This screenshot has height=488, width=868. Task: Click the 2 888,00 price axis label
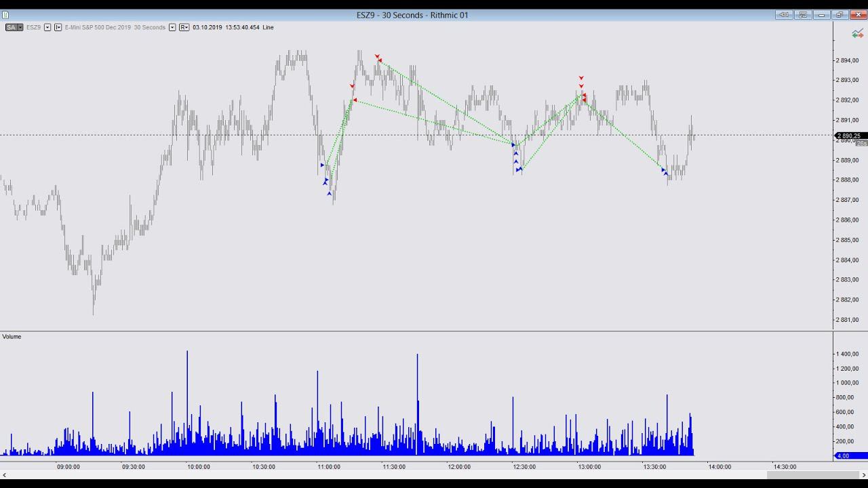[848, 180]
